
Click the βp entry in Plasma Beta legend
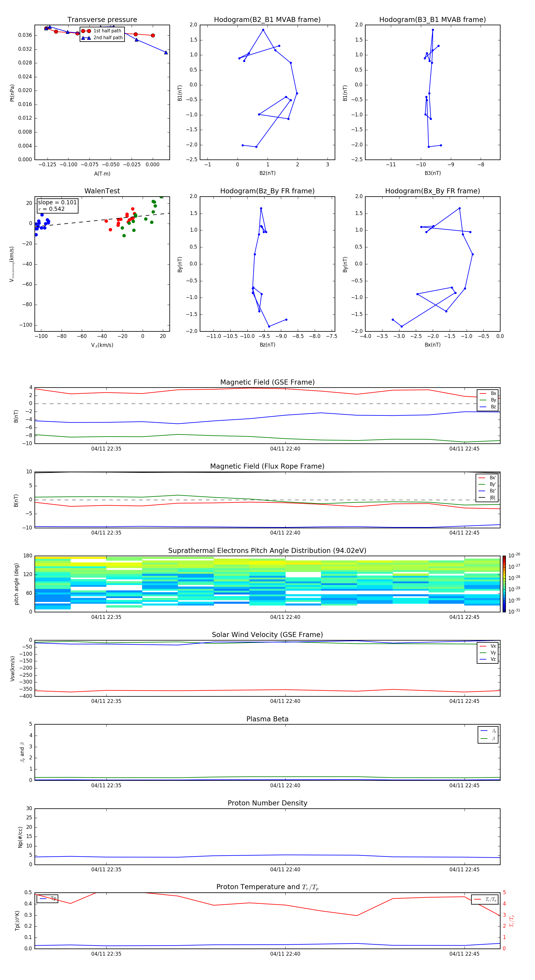click(x=488, y=731)
